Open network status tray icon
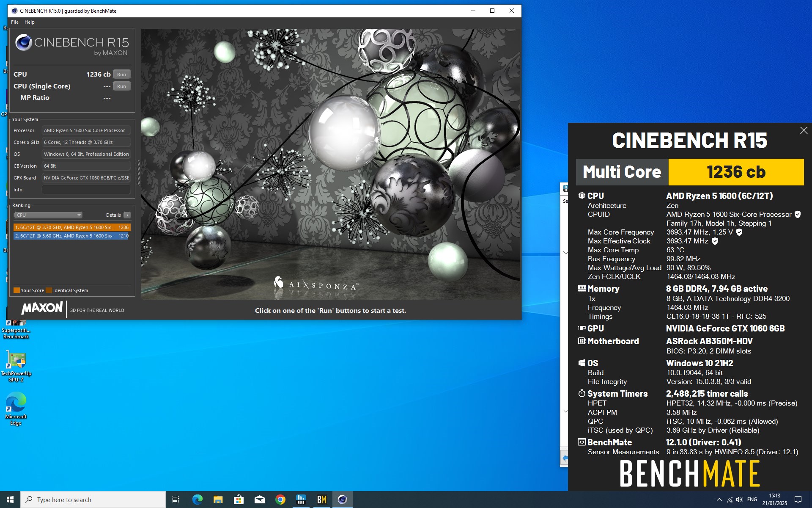 730,500
